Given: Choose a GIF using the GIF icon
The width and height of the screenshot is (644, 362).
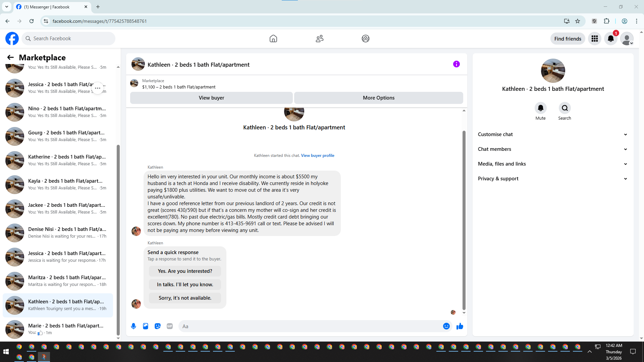Looking at the screenshot, I should tap(170, 326).
